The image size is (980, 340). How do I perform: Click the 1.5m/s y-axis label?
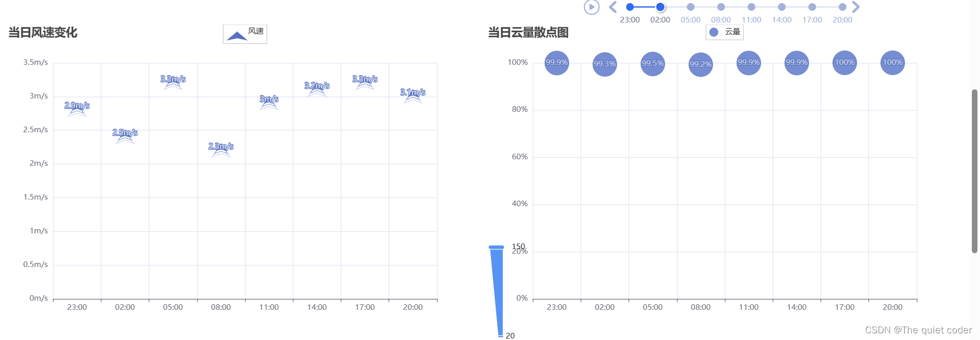[x=35, y=197]
